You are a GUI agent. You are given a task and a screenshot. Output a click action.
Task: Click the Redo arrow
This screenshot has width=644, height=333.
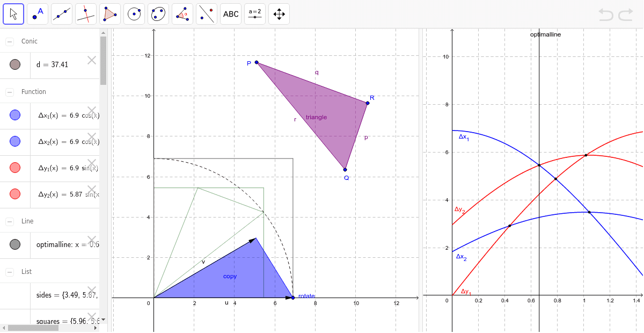pyautogui.click(x=626, y=15)
